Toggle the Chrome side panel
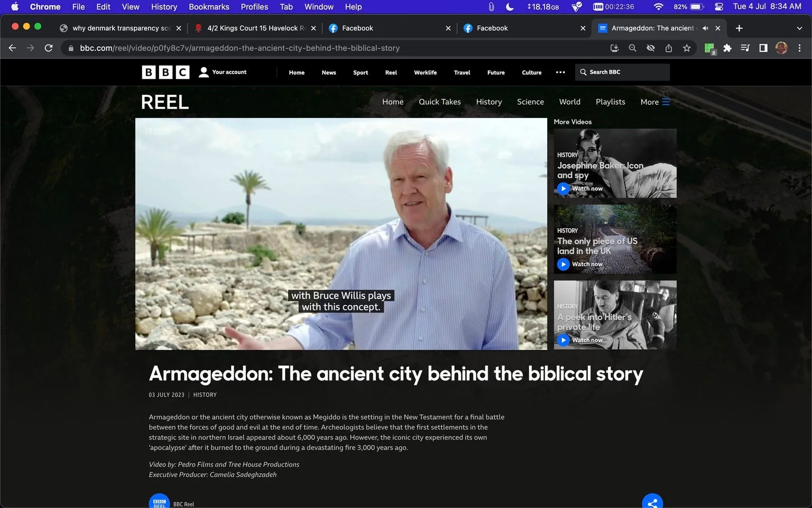812x508 pixels. [763, 48]
